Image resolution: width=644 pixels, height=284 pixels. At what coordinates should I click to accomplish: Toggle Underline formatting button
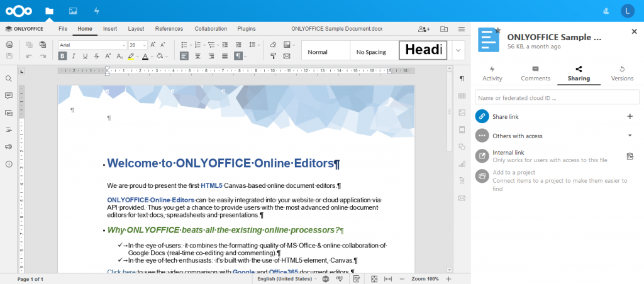[85, 56]
